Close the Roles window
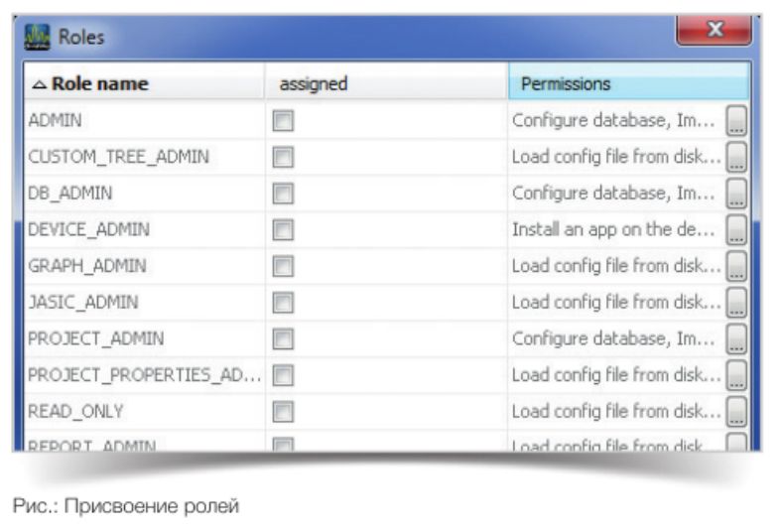782x532 pixels. click(x=712, y=33)
